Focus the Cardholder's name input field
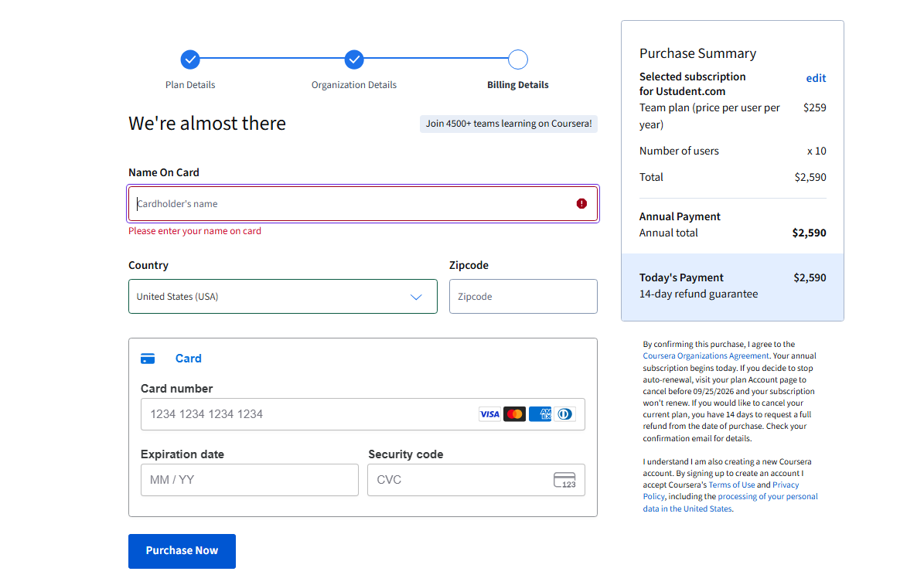 point(352,204)
